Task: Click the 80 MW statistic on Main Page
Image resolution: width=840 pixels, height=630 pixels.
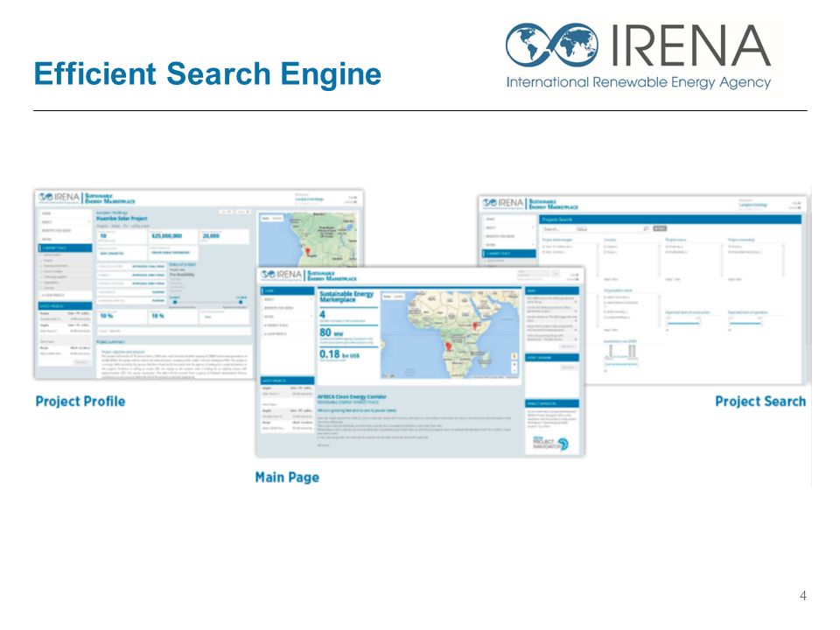Action: tap(332, 332)
